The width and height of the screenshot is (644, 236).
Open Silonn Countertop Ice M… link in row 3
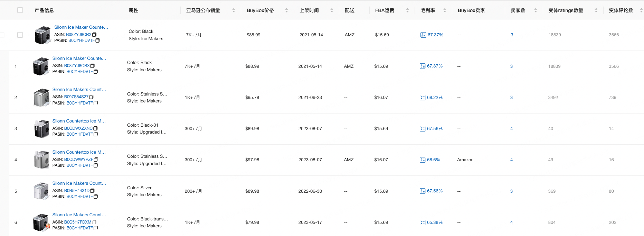coord(79,121)
